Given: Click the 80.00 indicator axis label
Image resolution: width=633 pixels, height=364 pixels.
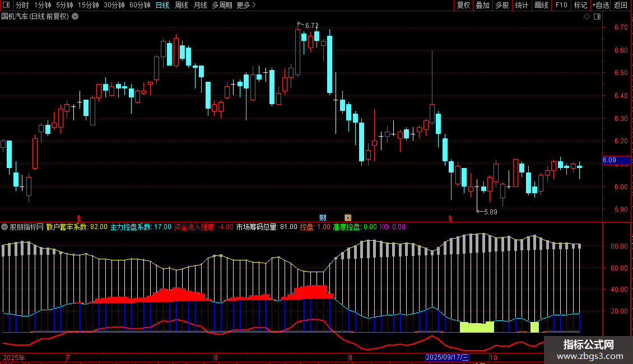Looking at the screenshot, I should 619,246.
